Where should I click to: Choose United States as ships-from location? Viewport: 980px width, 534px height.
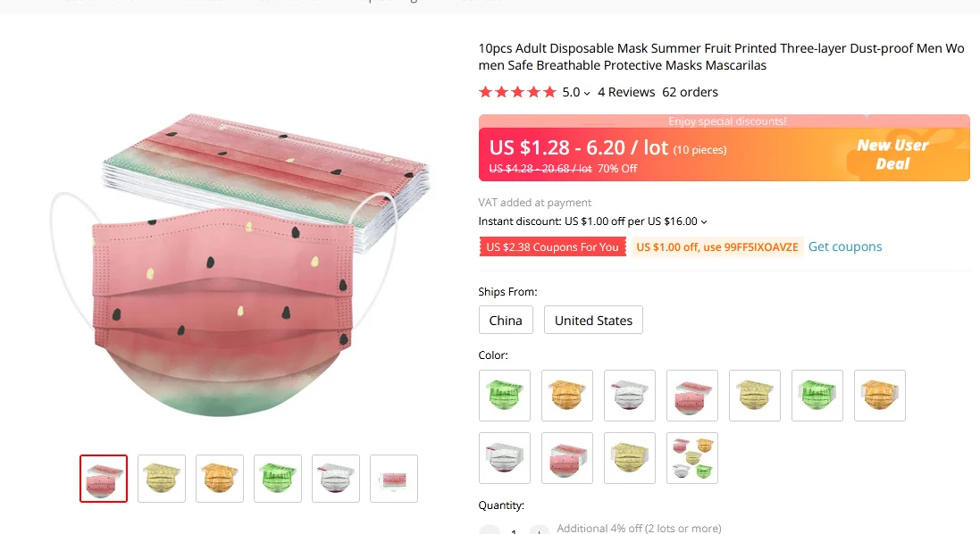click(593, 321)
